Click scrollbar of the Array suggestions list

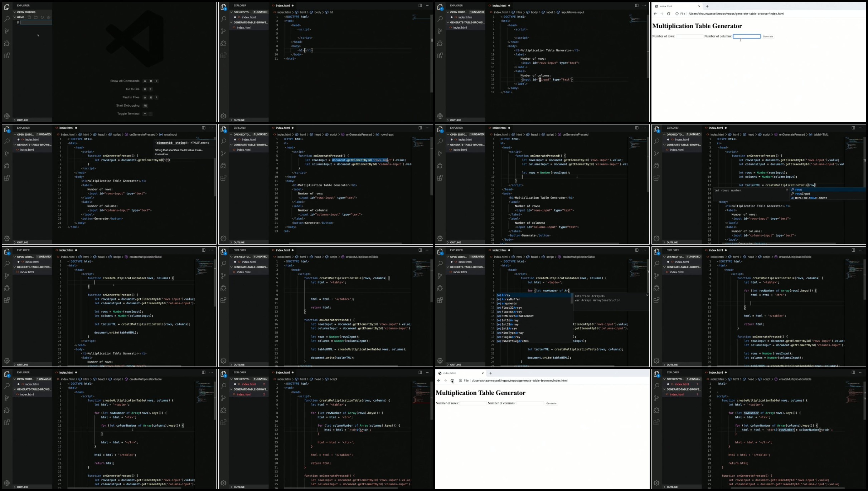tap(572, 299)
